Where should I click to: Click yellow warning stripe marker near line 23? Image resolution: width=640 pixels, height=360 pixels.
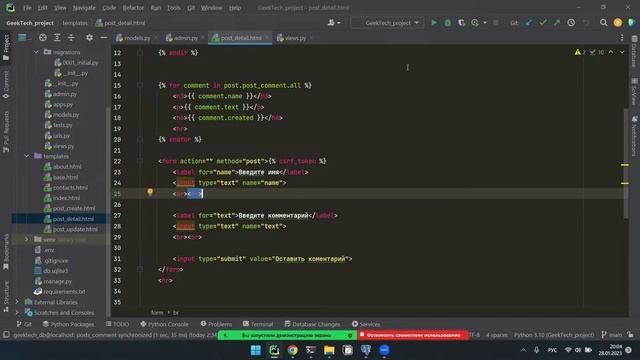click(x=625, y=165)
